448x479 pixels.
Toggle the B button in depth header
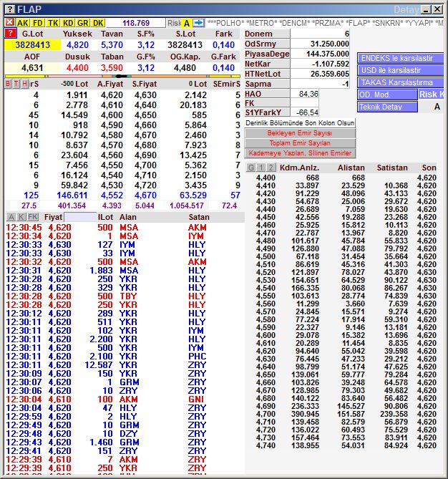[x=9, y=84]
